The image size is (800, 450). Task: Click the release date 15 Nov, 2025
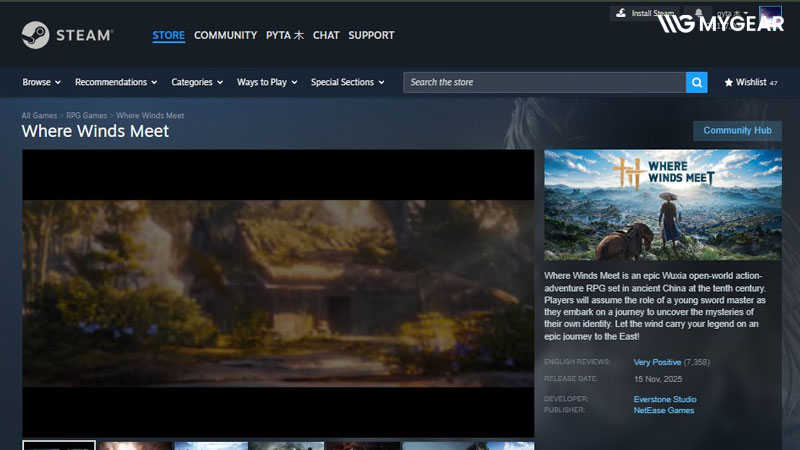click(x=658, y=379)
